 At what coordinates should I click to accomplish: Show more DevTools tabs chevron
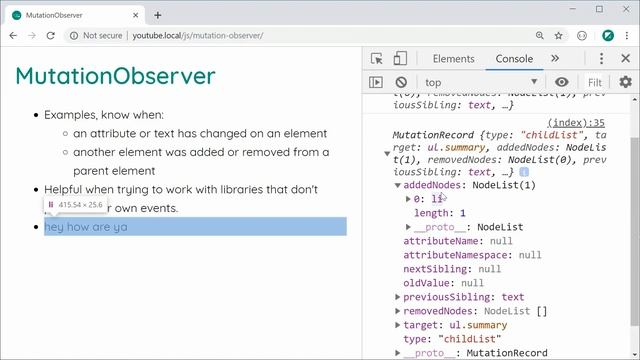click(x=555, y=58)
